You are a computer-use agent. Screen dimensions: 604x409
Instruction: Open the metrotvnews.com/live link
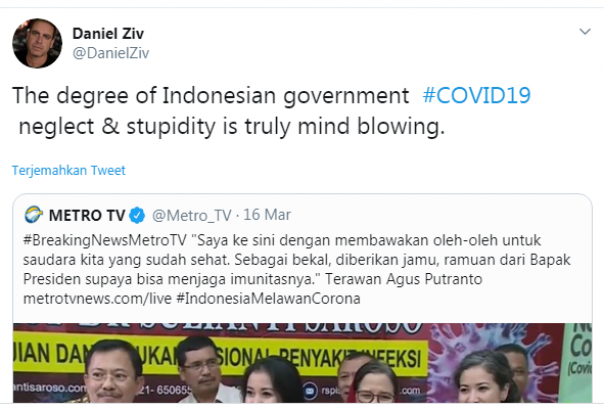97,298
